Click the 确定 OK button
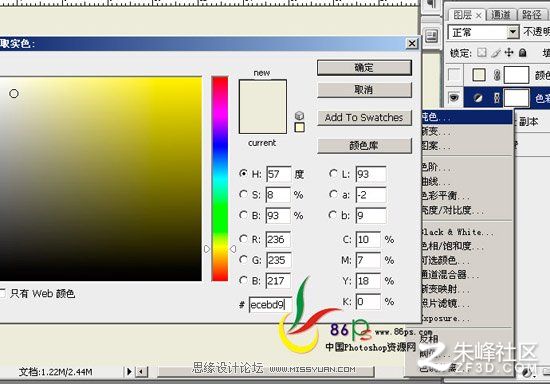The height and width of the screenshot is (384, 550). click(x=364, y=68)
